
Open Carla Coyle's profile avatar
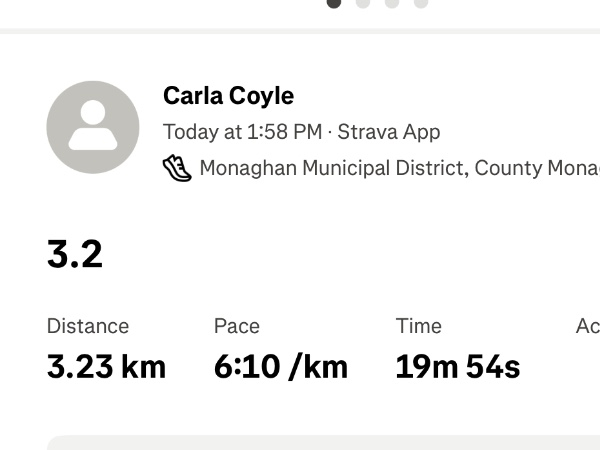[x=93, y=128]
